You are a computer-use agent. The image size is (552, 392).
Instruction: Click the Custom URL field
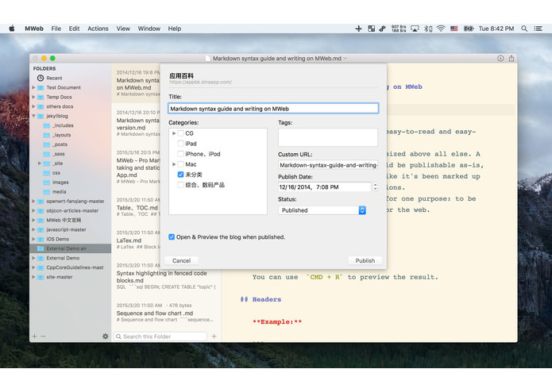click(x=328, y=165)
